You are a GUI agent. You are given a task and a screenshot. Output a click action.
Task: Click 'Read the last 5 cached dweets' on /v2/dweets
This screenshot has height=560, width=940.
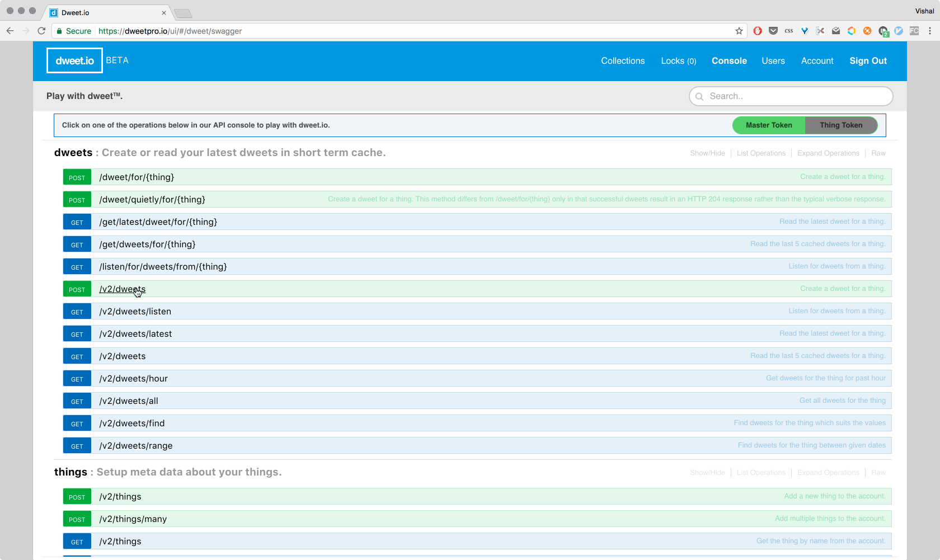(817, 356)
